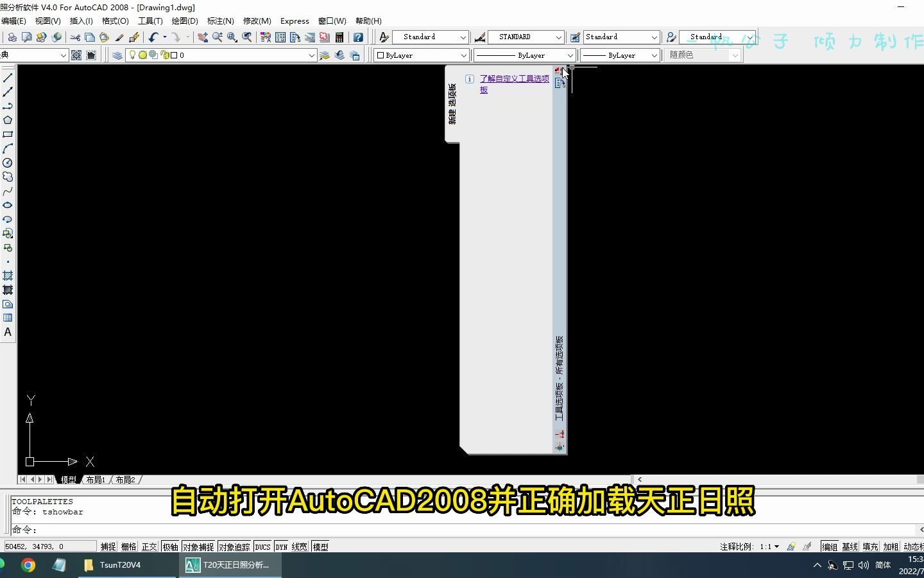Switch to the 布局2 layout tab

(x=125, y=480)
